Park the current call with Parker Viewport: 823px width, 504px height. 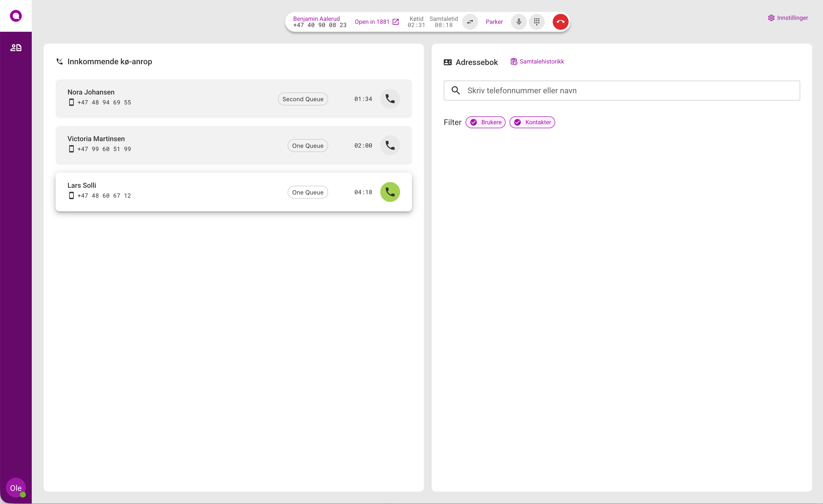(494, 22)
